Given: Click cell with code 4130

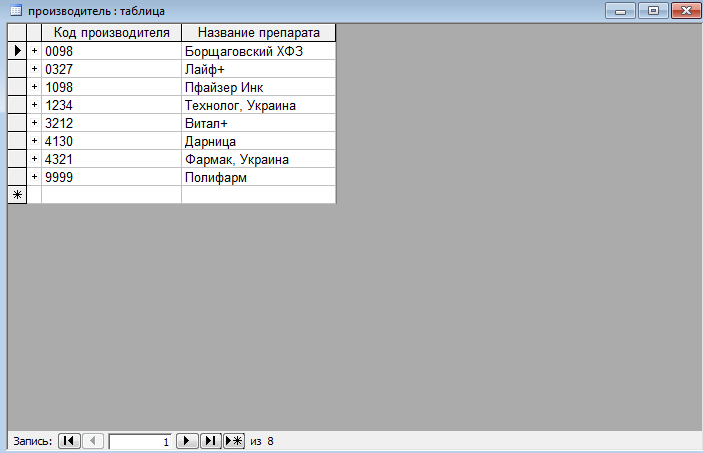Looking at the screenshot, I should (x=112, y=140).
